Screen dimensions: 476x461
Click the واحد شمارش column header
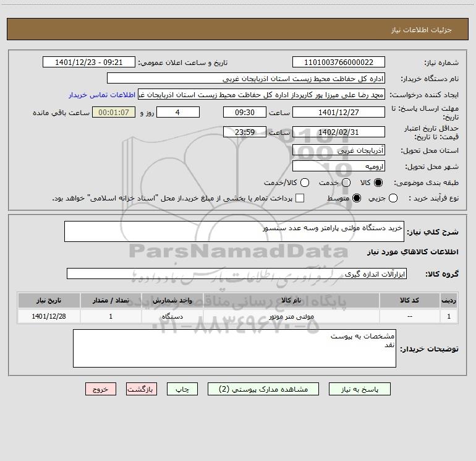pos(172,301)
